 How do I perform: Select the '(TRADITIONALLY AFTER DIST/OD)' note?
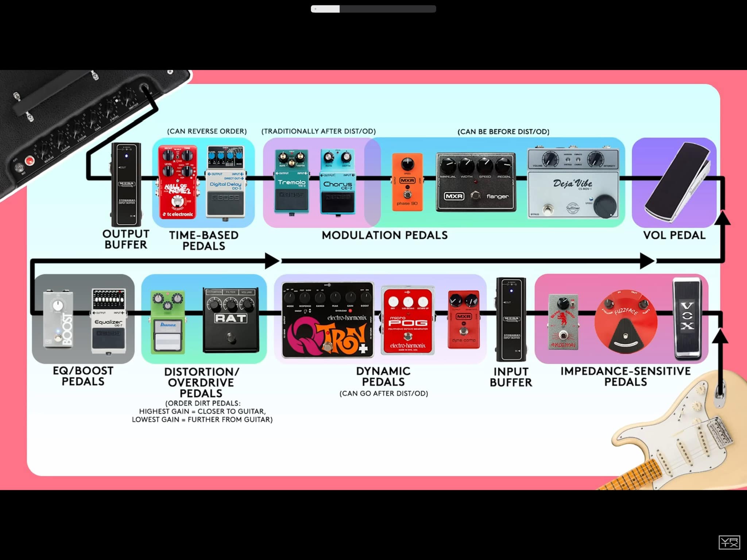point(318,131)
